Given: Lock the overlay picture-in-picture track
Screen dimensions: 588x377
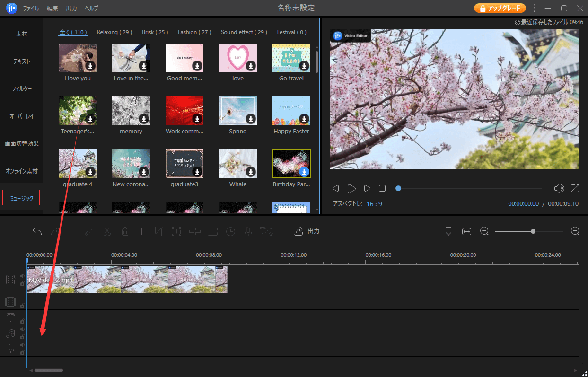Looking at the screenshot, I should [x=22, y=306].
